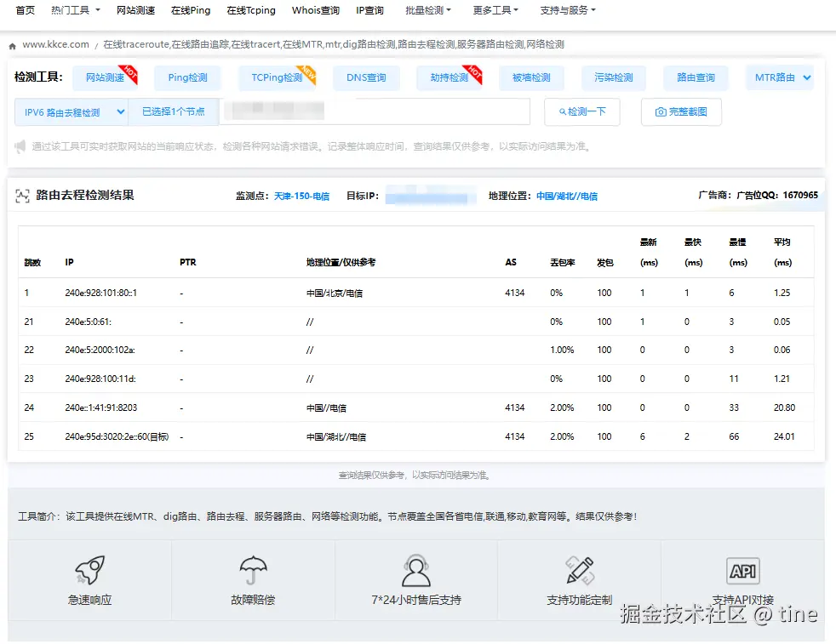Click the megaphone notice icon
This screenshot has width=836, height=644.
pyautogui.click(x=20, y=146)
